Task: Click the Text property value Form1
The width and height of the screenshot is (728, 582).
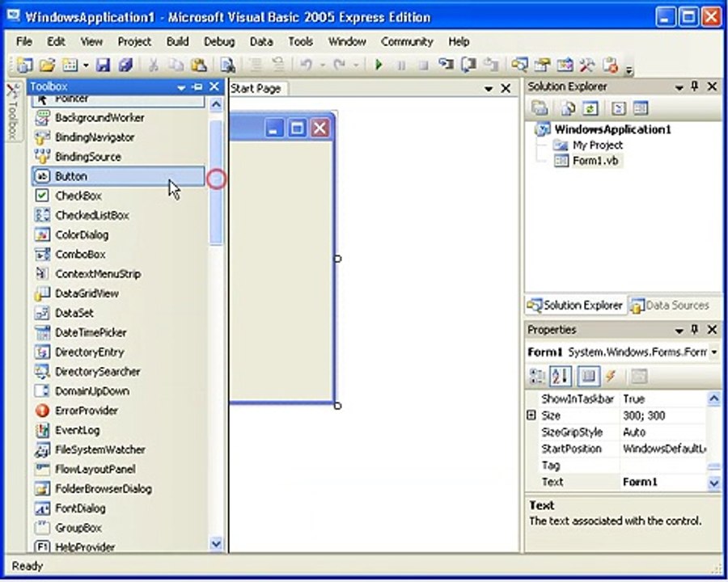Action: click(663, 483)
